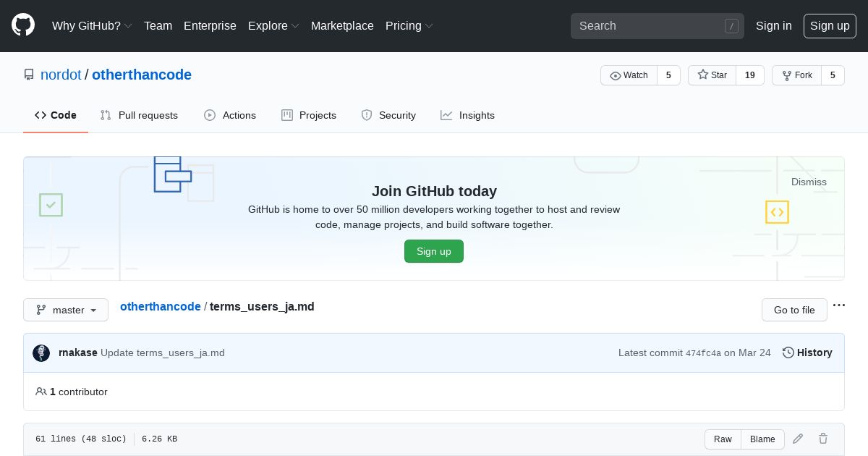Click the otherthancode breadcrumb link
Screen dimensions: 868x456
161,306
